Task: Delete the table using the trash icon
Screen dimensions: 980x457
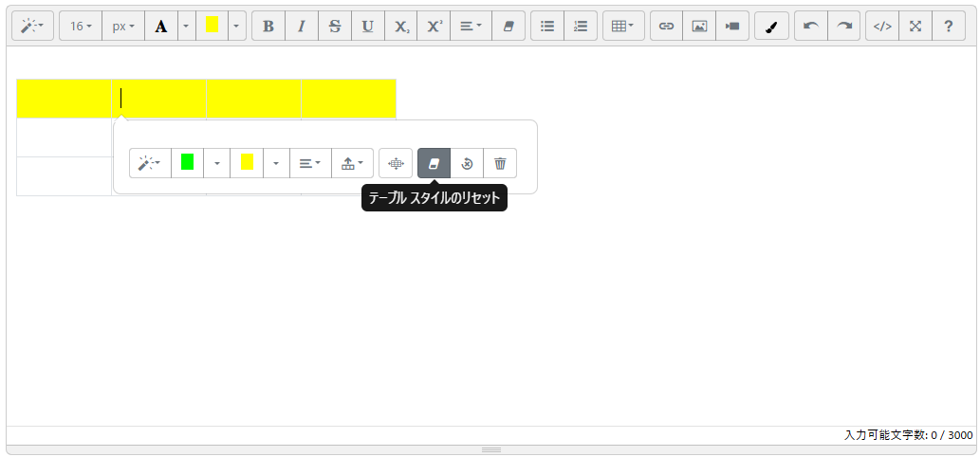Action: (500, 163)
